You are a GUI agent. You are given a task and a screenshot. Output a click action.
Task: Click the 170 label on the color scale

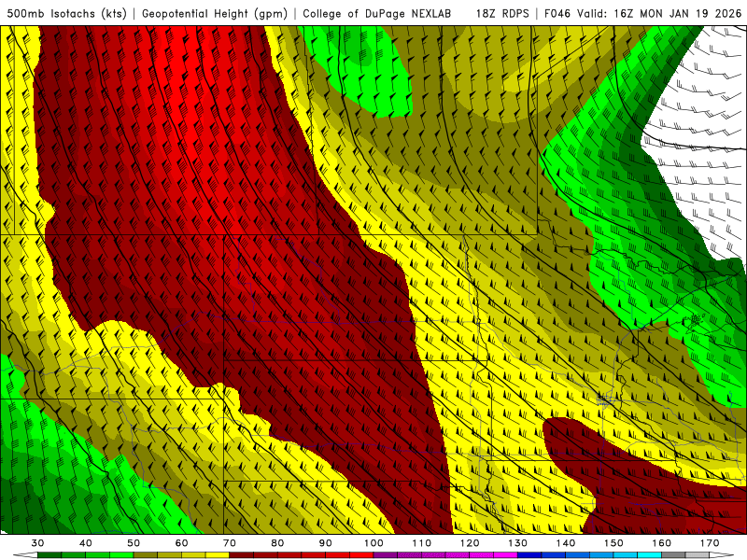click(710, 543)
